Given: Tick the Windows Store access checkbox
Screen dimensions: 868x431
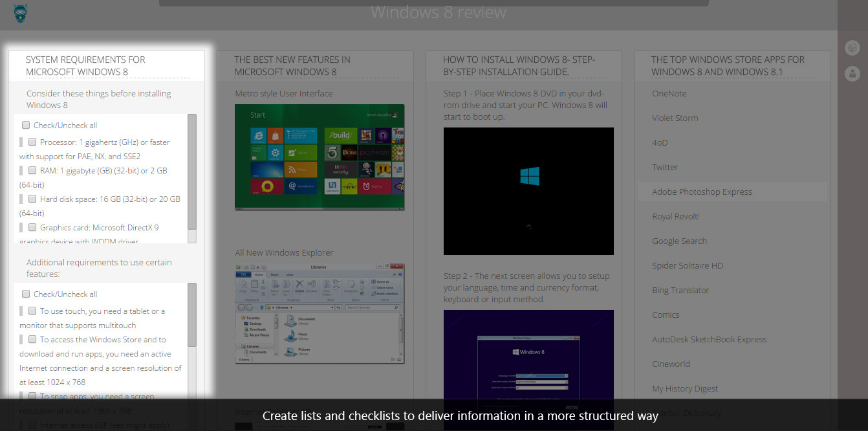Looking at the screenshot, I should [x=32, y=339].
